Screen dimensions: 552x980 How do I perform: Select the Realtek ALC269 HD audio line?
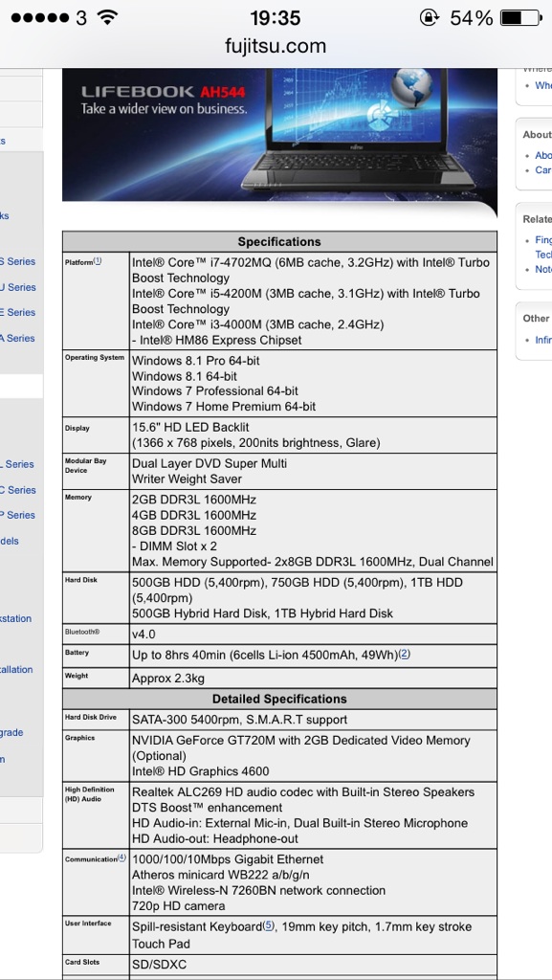tap(303, 791)
